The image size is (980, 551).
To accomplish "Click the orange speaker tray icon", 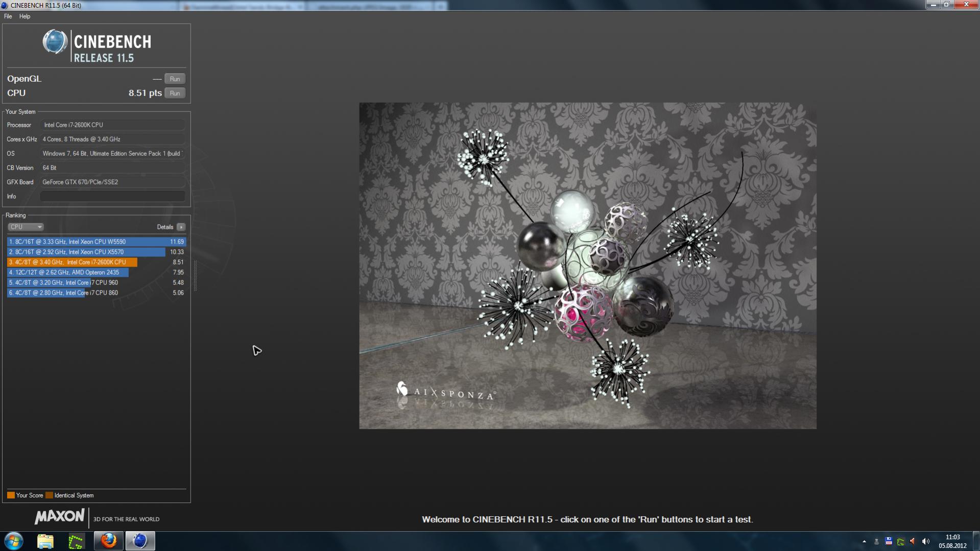I will (x=913, y=541).
